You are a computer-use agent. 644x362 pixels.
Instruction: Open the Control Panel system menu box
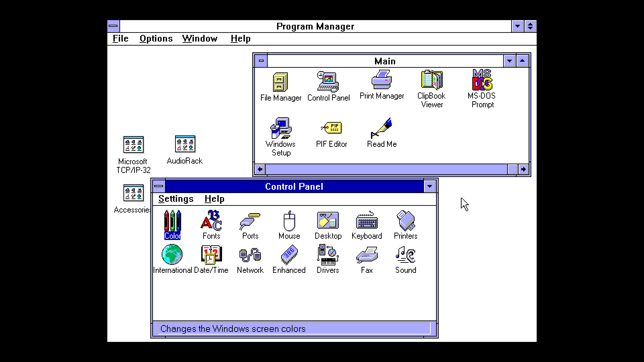click(159, 186)
